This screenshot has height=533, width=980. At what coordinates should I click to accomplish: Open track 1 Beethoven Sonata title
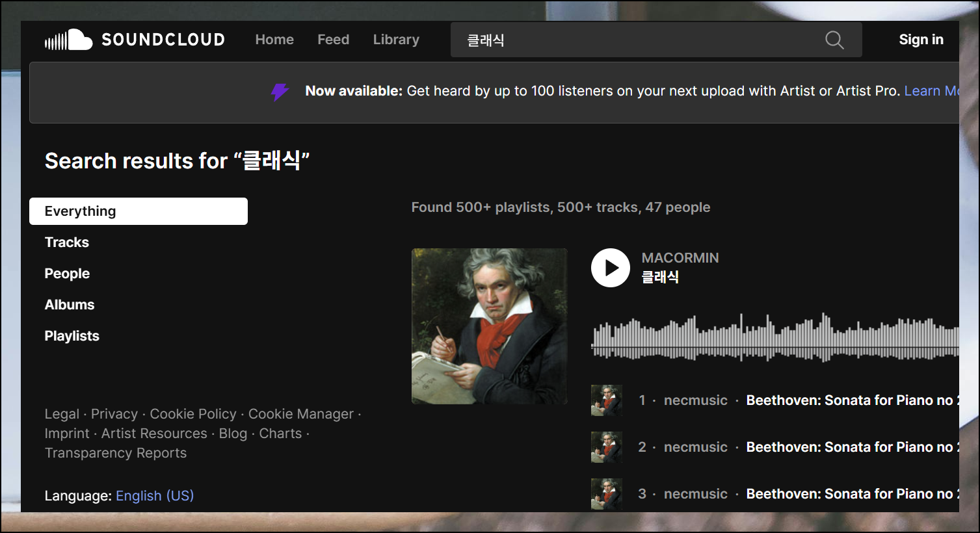[x=853, y=400]
